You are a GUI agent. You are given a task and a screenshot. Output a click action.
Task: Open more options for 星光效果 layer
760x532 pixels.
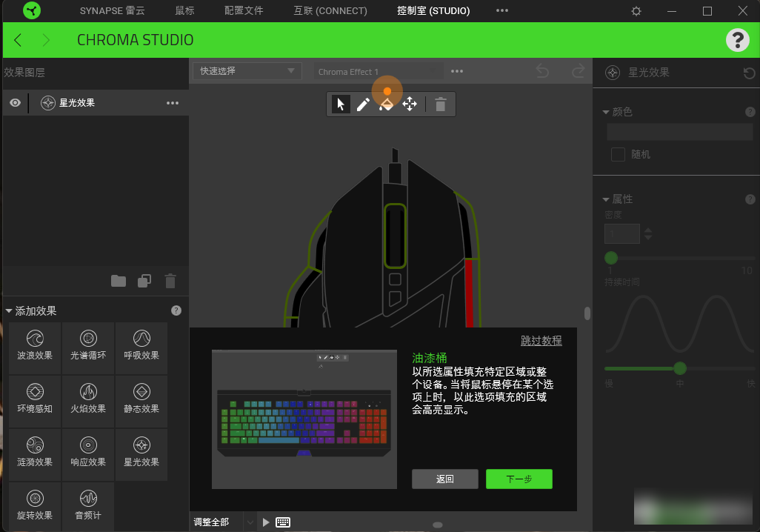click(x=173, y=103)
